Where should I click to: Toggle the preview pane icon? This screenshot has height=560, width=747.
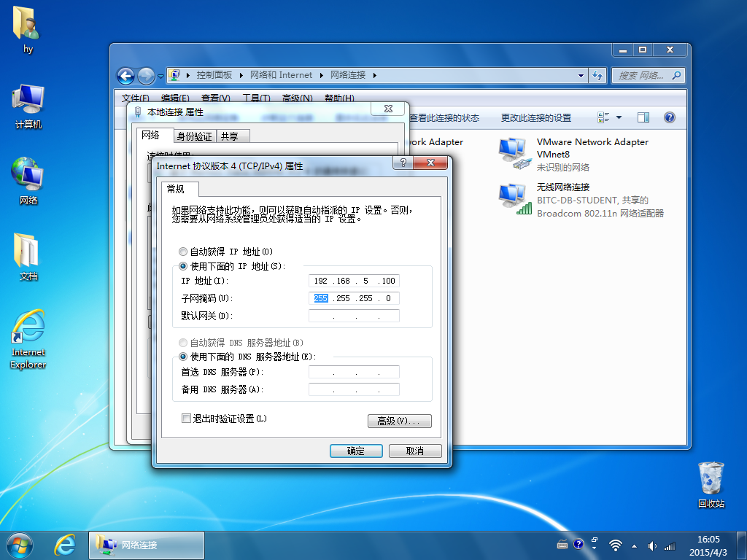tap(643, 117)
